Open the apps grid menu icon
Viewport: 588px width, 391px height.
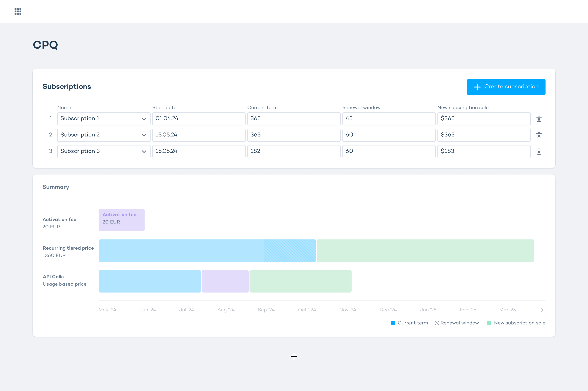point(18,11)
